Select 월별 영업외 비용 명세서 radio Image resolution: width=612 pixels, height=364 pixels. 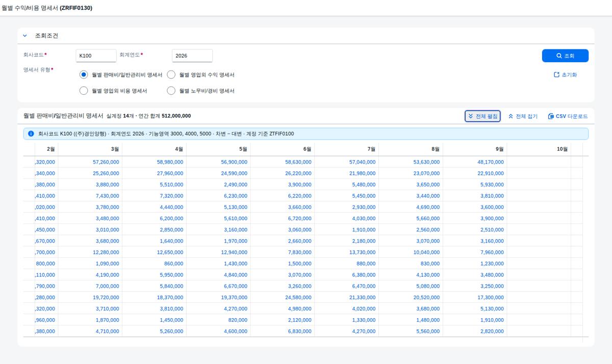84,91
